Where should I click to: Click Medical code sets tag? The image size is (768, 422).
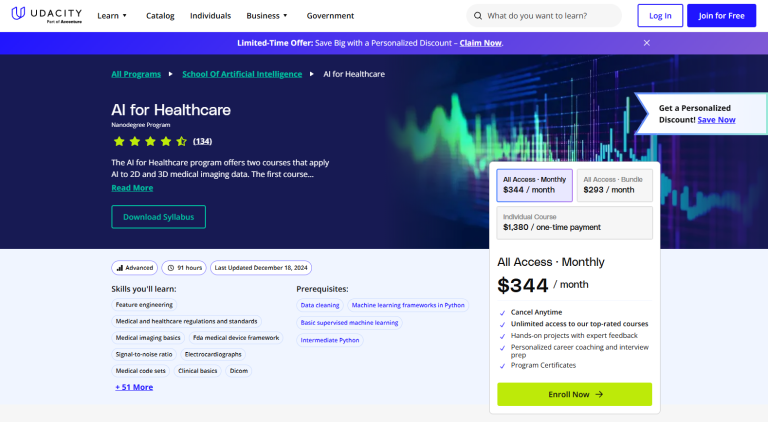(x=141, y=371)
